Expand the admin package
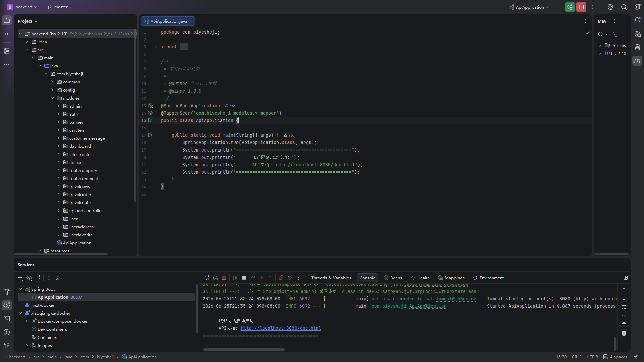The width and height of the screenshot is (644, 362). point(59,106)
